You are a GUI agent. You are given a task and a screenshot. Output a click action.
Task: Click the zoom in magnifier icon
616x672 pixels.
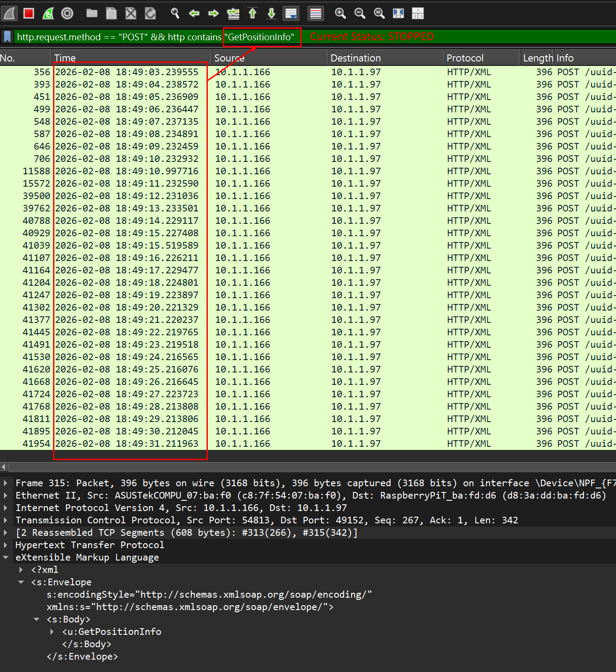[x=340, y=13]
